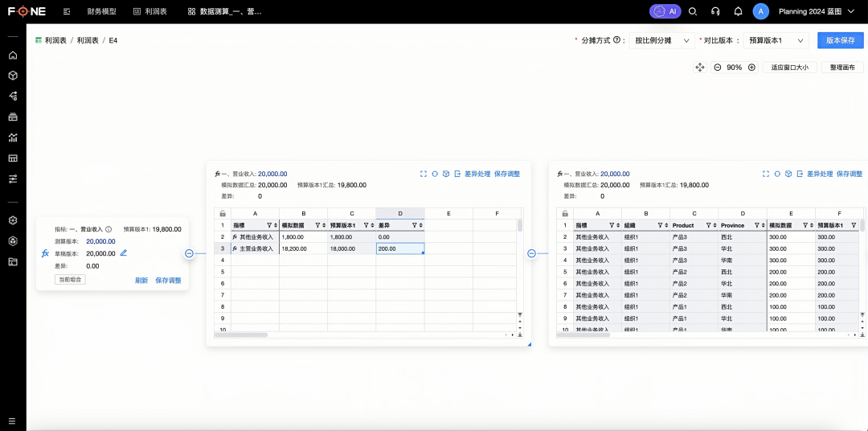Viewport: 868px width, 431px height.
Task: Click the 版本保存 button
Action: pyautogui.click(x=841, y=40)
